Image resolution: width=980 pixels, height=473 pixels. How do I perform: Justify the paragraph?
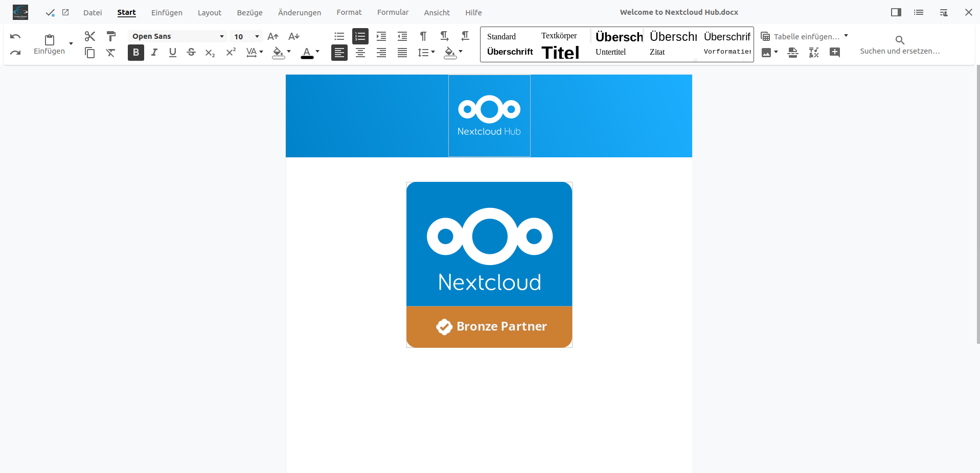[x=402, y=53]
